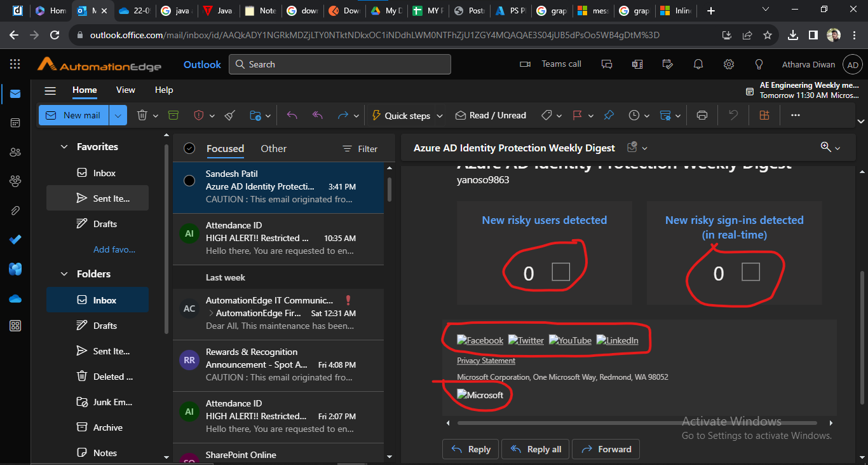The width and height of the screenshot is (868, 465).
Task: Open the Privacy Statement link
Action: click(x=485, y=361)
